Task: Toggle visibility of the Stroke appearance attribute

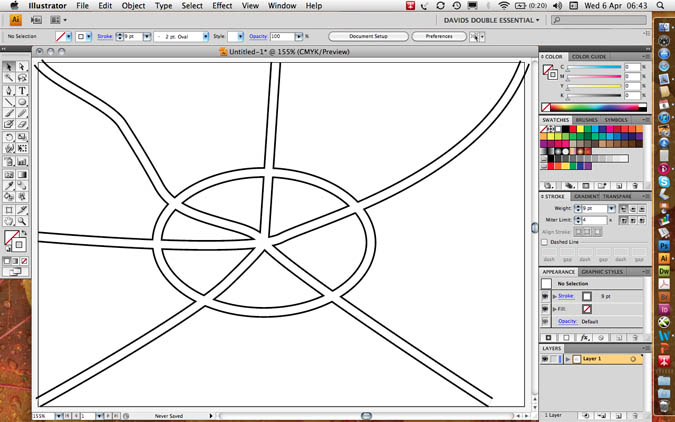Action: [x=546, y=296]
